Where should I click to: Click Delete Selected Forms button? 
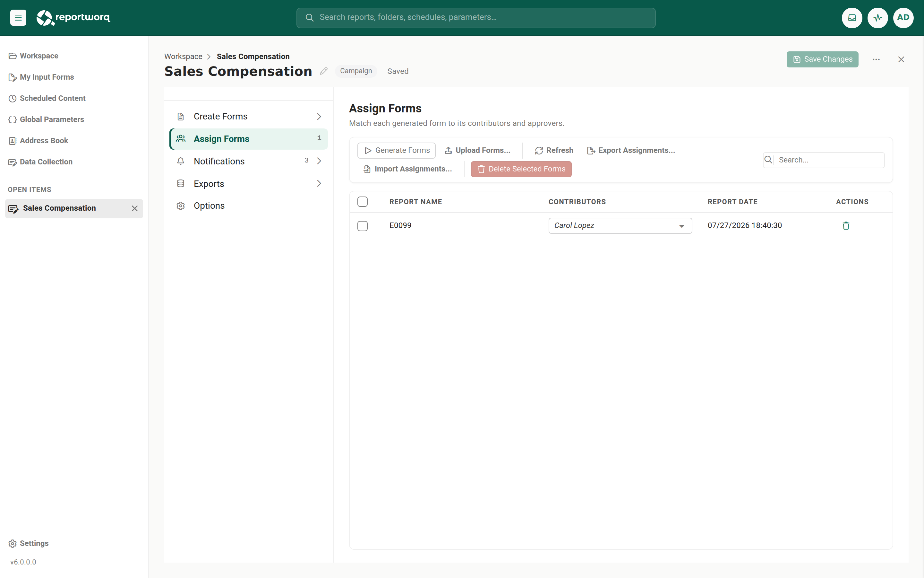point(521,169)
